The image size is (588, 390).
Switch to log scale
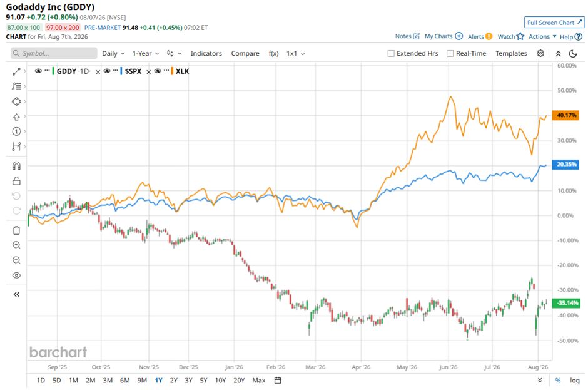575,380
